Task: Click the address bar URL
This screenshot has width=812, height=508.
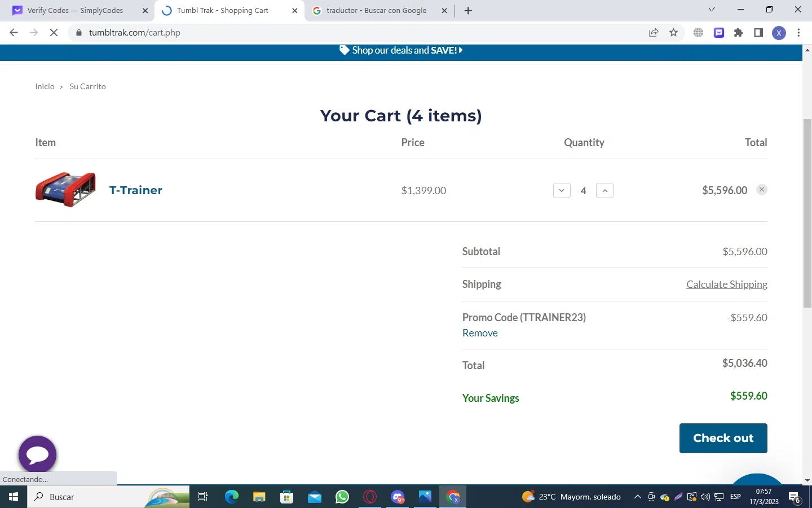Action: 135,33
